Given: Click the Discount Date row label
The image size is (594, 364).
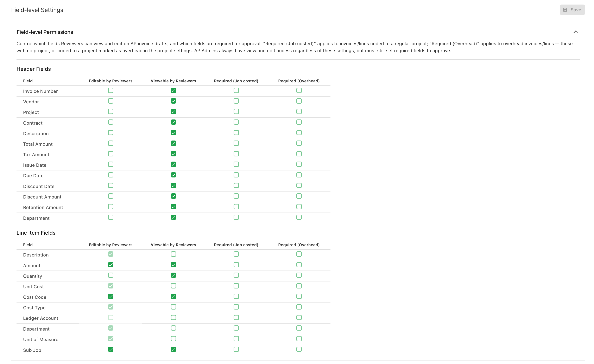Looking at the screenshot, I should pos(39,186).
